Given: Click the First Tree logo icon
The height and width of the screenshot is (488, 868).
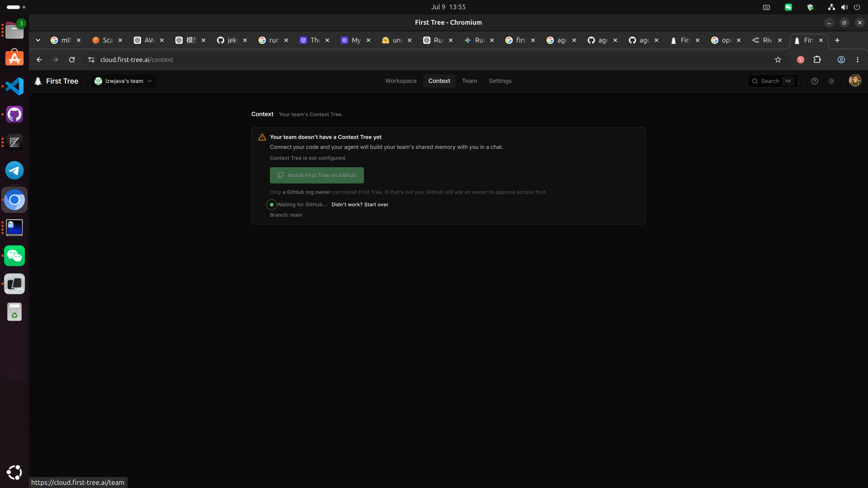Looking at the screenshot, I should [x=38, y=81].
